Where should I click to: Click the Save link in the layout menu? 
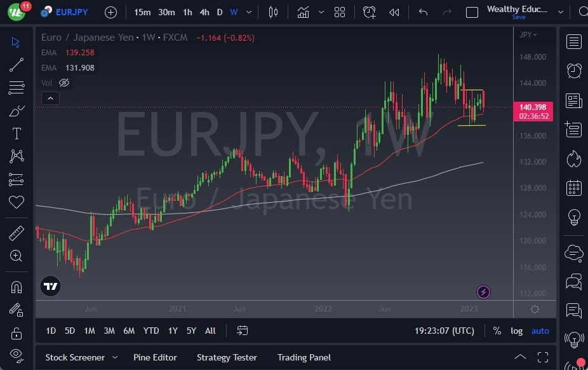(519, 18)
